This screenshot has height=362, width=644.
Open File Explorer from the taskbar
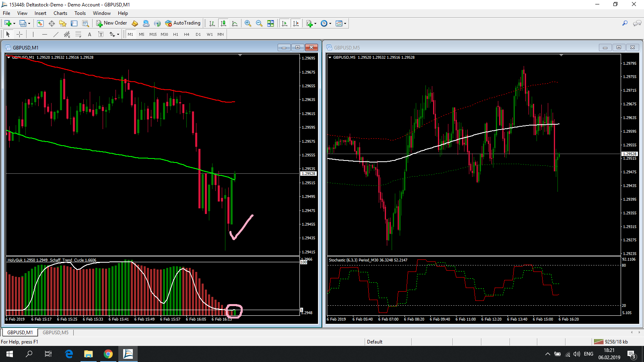[89, 354]
